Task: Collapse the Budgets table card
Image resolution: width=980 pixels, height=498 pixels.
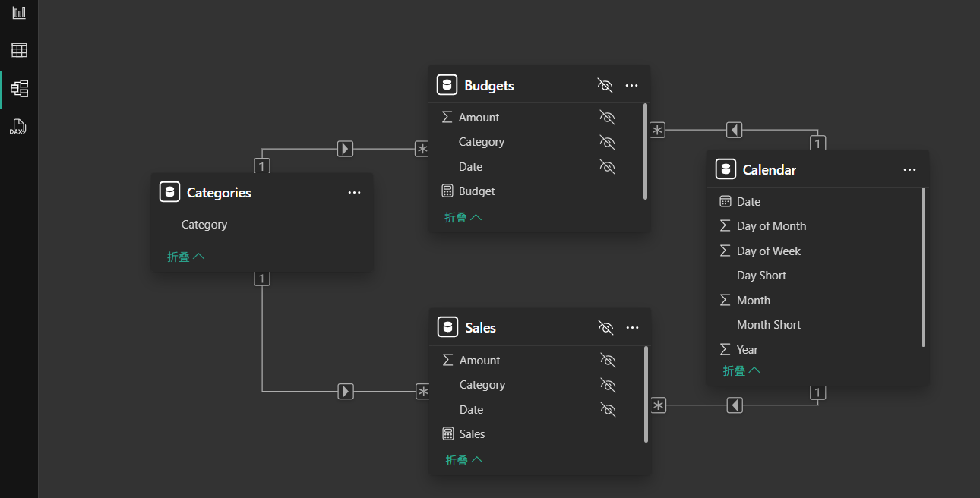Action: 463,217
